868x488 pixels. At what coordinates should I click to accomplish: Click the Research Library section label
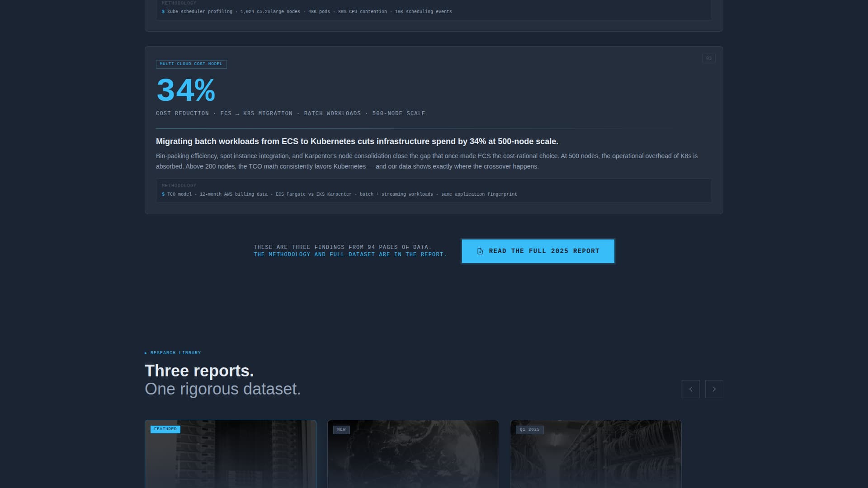click(173, 353)
